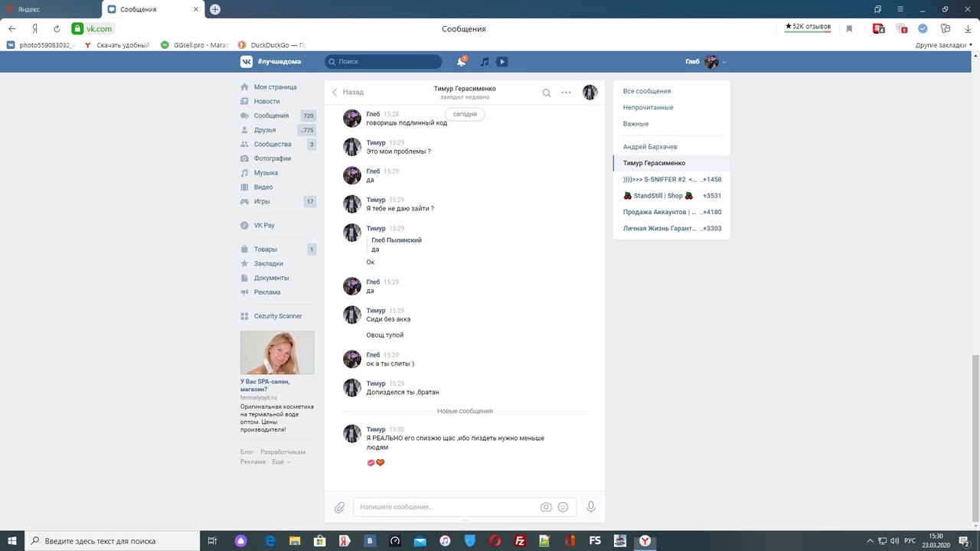980x551 pixels.
Task: Open 'Друзья' in the left sidebar
Action: coord(265,130)
